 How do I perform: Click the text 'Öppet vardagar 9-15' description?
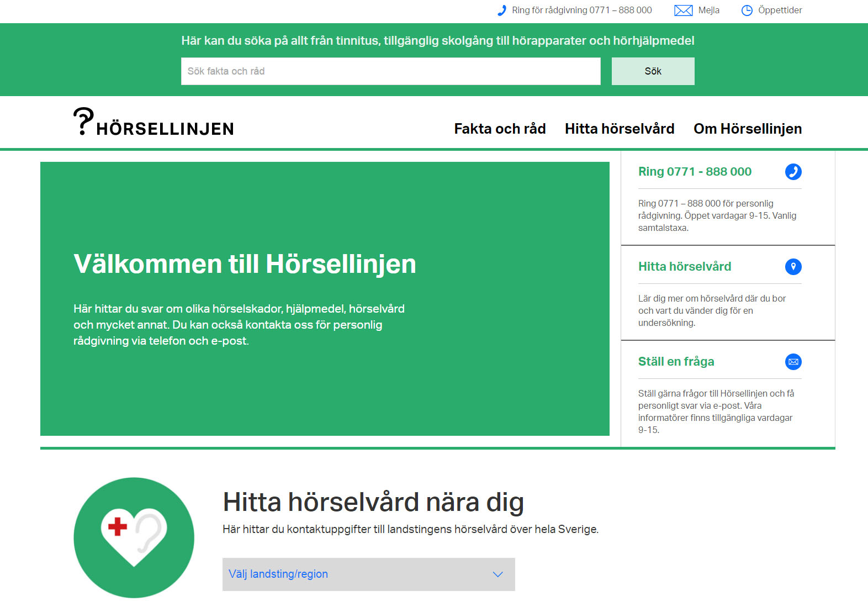tap(717, 215)
